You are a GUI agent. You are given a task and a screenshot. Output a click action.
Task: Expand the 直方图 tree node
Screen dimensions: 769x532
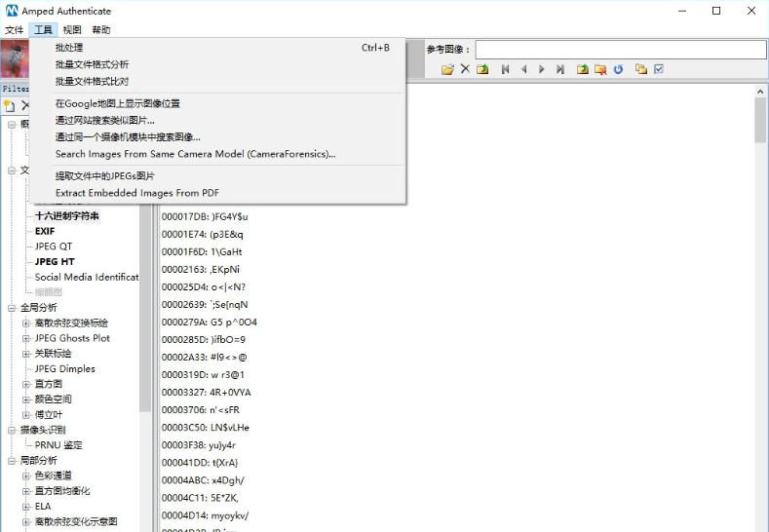26,384
